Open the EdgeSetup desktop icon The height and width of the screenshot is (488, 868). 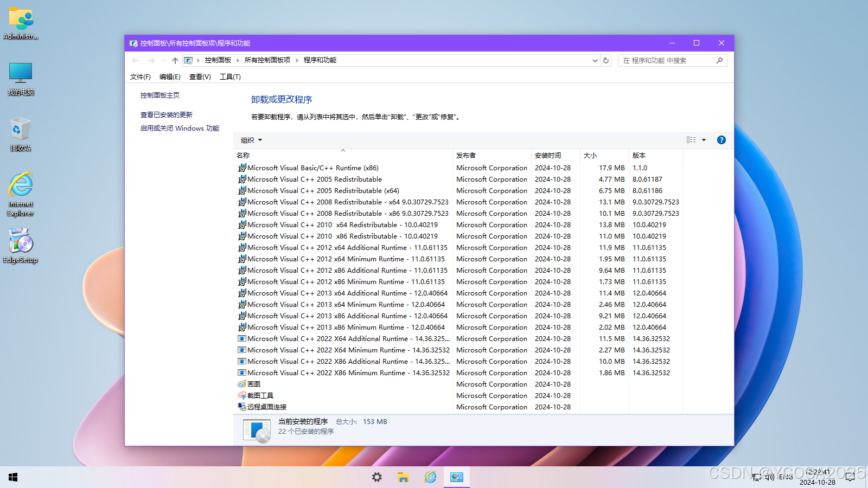click(x=21, y=245)
